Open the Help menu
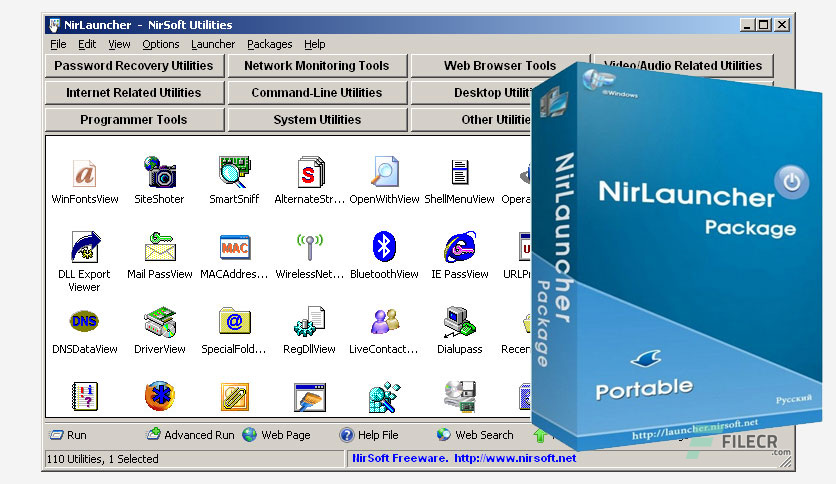836x484 pixels. pyautogui.click(x=315, y=44)
